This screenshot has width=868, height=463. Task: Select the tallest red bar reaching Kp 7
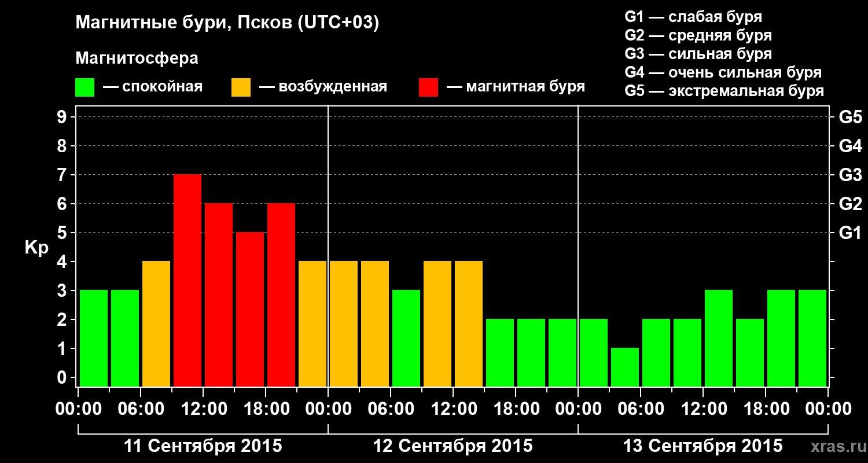coord(187,281)
